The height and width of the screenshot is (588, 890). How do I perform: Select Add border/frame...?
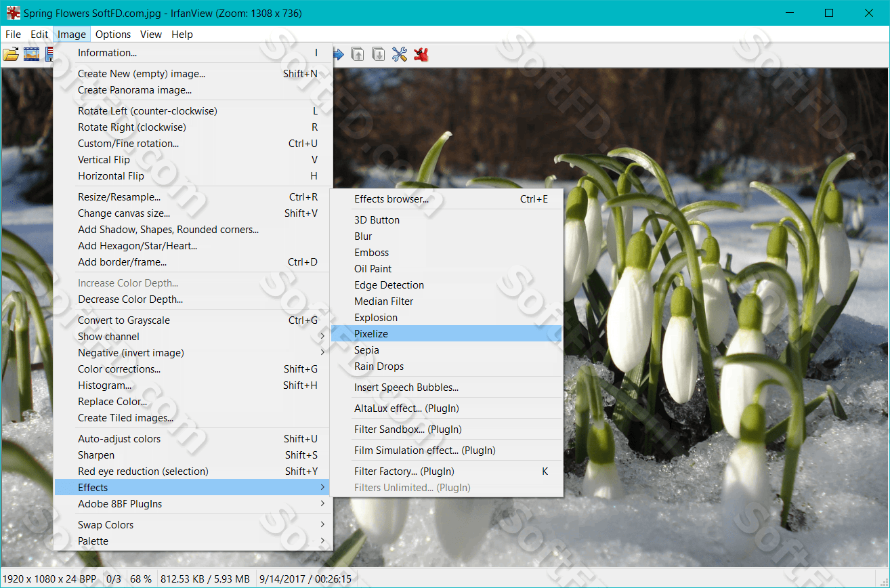tap(193, 262)
